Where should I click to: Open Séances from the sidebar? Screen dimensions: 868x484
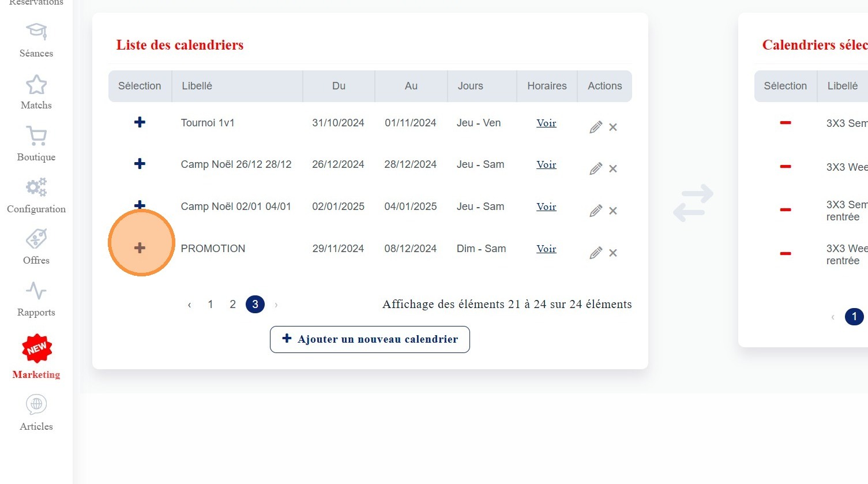[x=36, y=40]
